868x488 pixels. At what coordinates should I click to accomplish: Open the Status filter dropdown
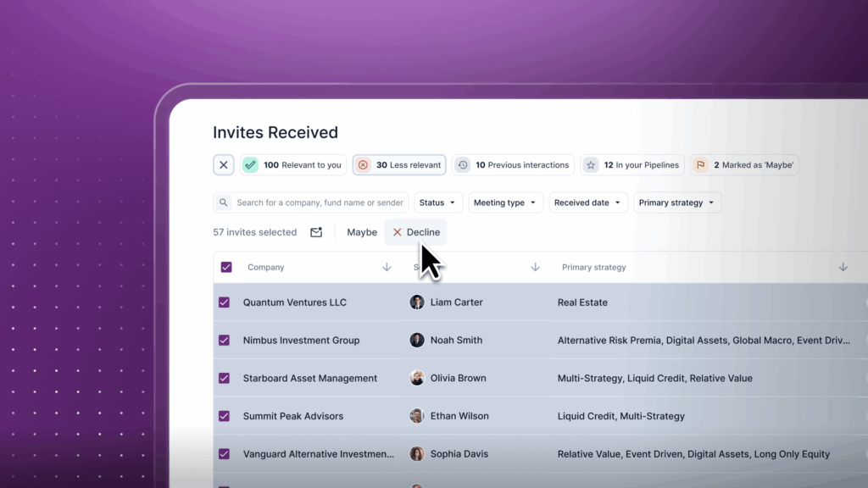[x=438, y=202]
